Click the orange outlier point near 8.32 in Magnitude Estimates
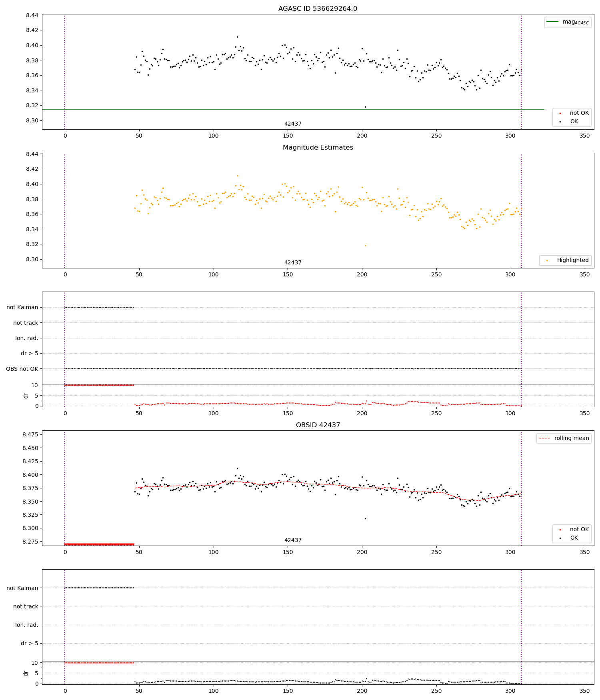This screenshot has width=600, height=700. (365, 246)
